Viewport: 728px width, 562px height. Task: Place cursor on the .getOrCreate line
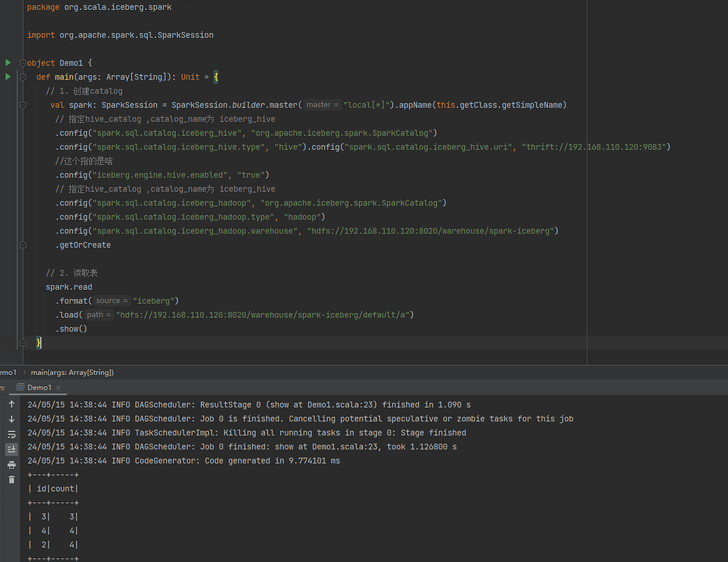click(84, 245)
